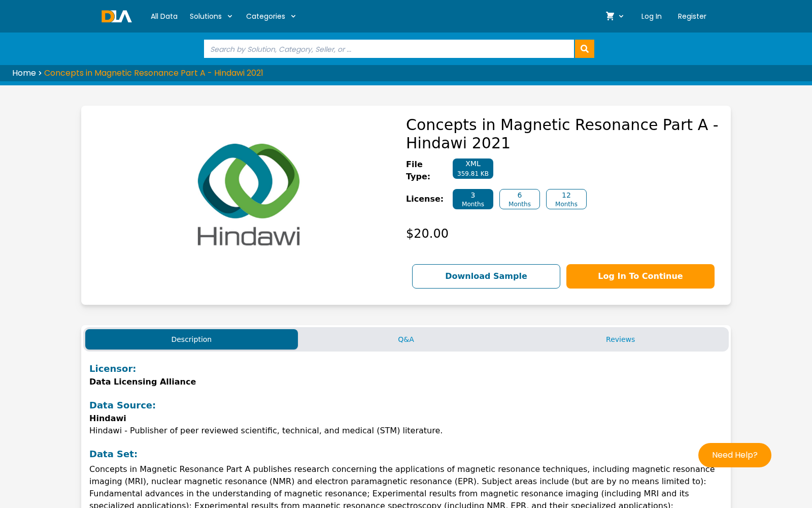Choose the 6 Months license

point(520,199)
